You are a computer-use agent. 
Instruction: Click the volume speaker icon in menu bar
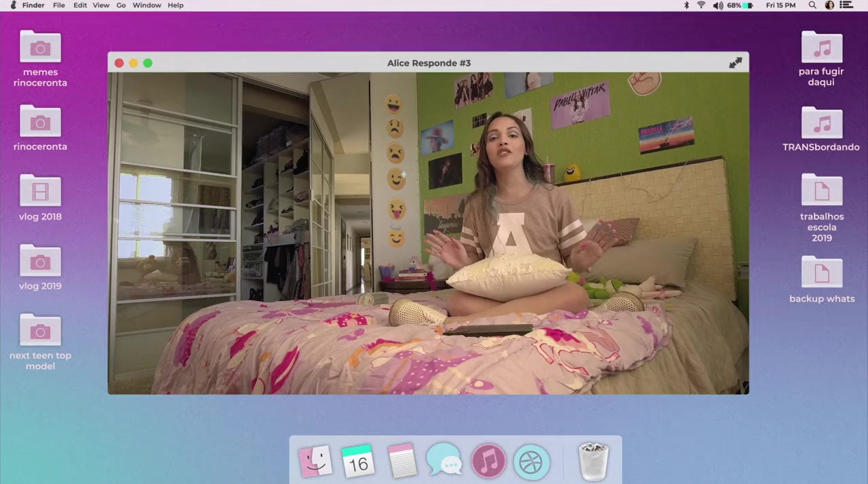[717, 5]
